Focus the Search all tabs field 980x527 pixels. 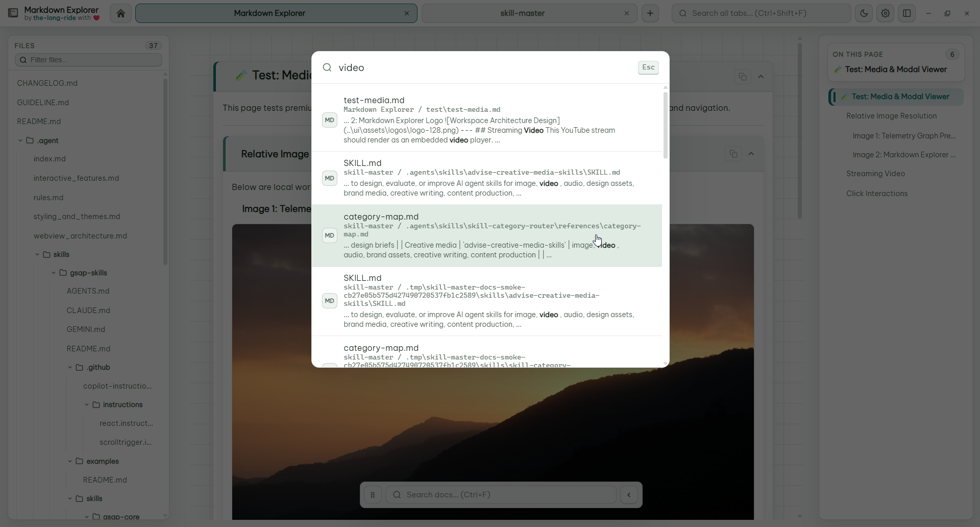pos(762,13)
